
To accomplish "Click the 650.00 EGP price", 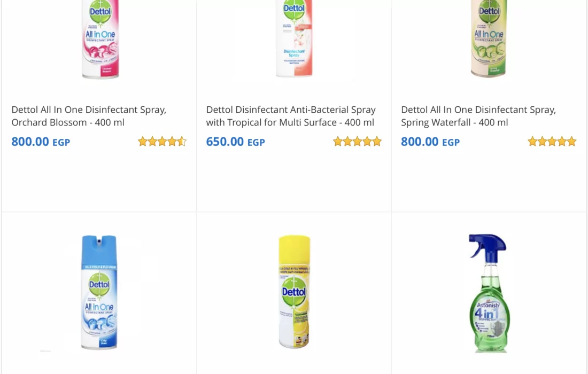I will [235, 142].
